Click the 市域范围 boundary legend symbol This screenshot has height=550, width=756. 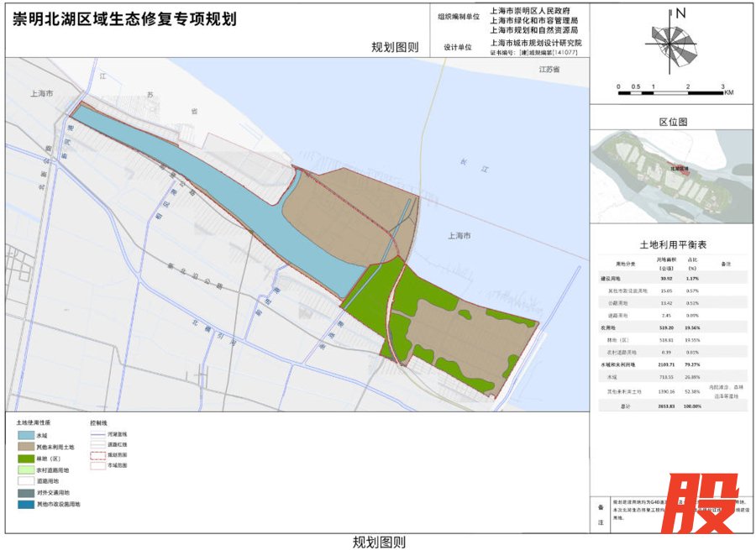pos(98,464)
